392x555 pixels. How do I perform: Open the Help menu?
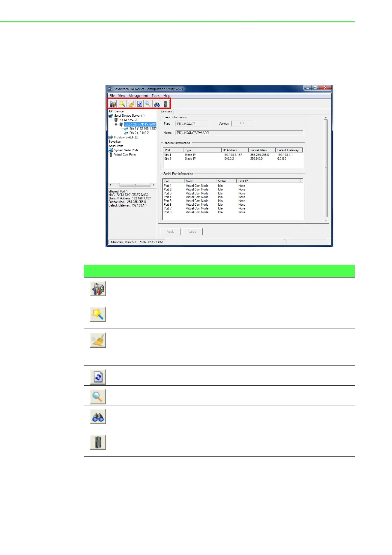click(167, 96)
